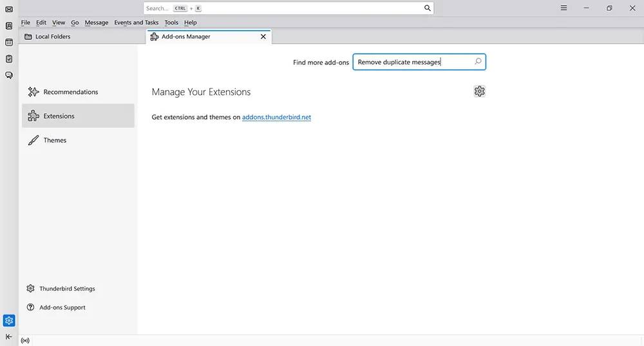Viewport: 644px width, 346px height.
Task: Open the View menu
Action: tap(59, 23)
